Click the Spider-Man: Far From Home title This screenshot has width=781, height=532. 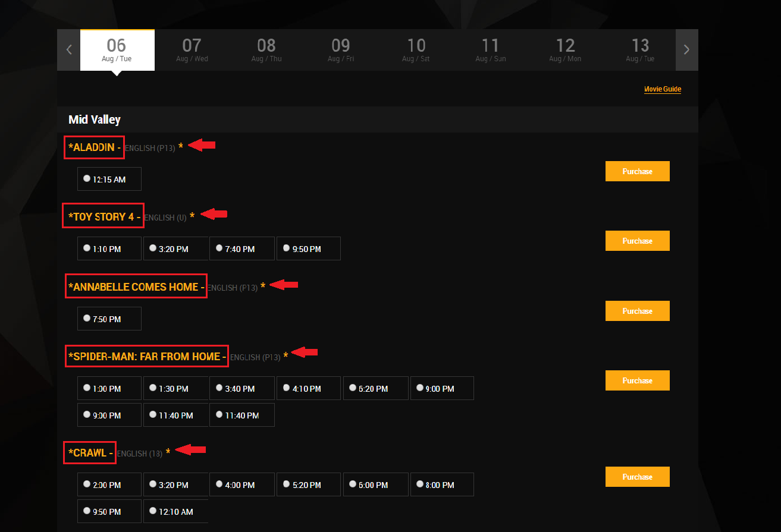147,357
